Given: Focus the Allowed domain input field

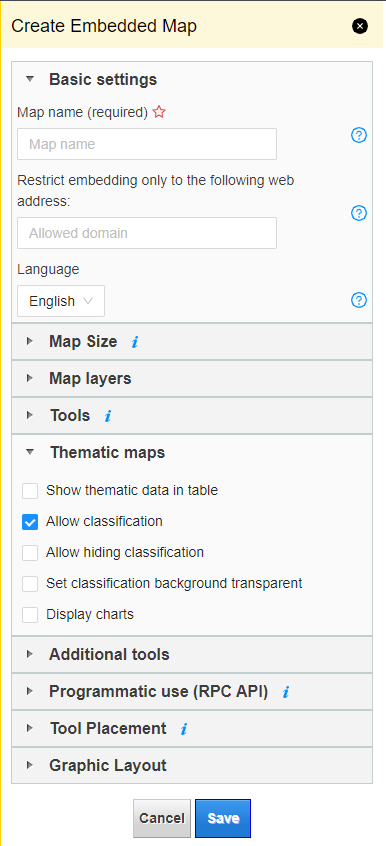Looking at the screenshot, I should click(x=147, y=233).
